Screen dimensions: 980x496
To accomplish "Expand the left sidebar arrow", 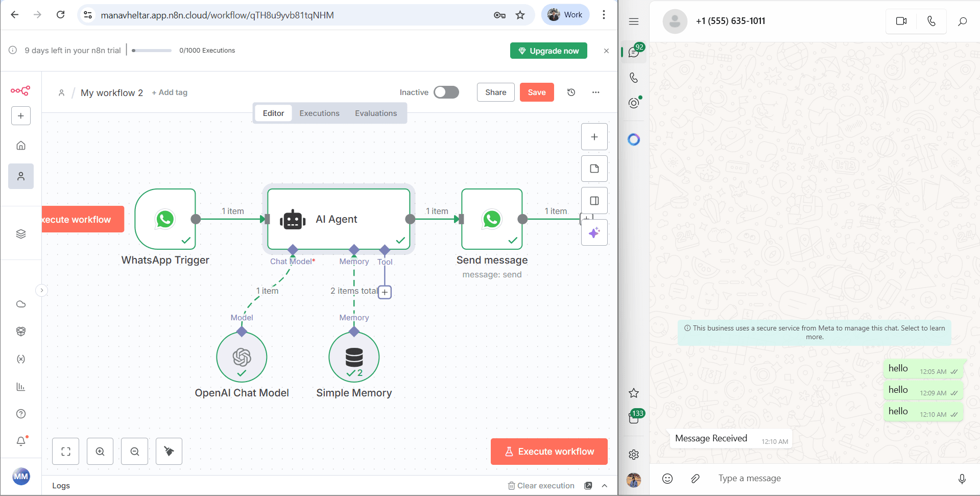I will pyautogui.click(x=42, y=291).
